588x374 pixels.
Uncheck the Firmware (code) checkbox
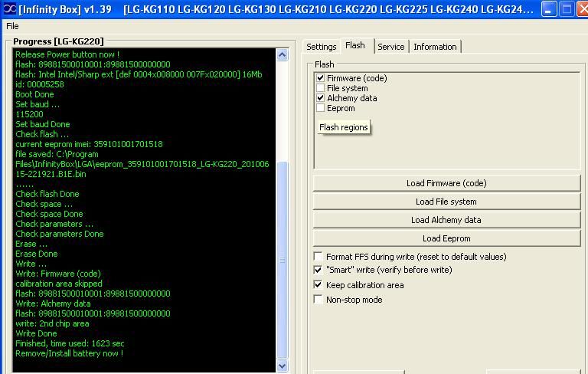[320, 77]
